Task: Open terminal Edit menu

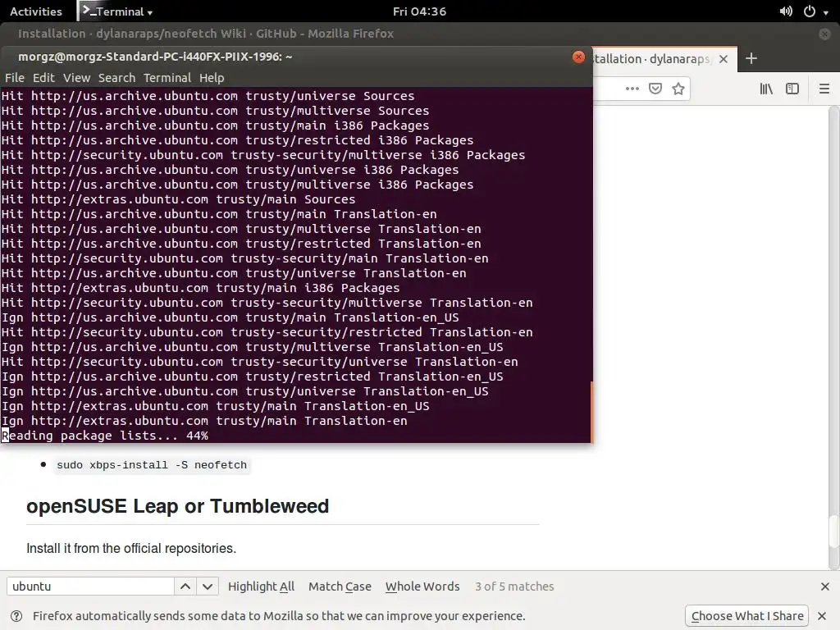Action: pyautogui.click(x=43, y=78)
